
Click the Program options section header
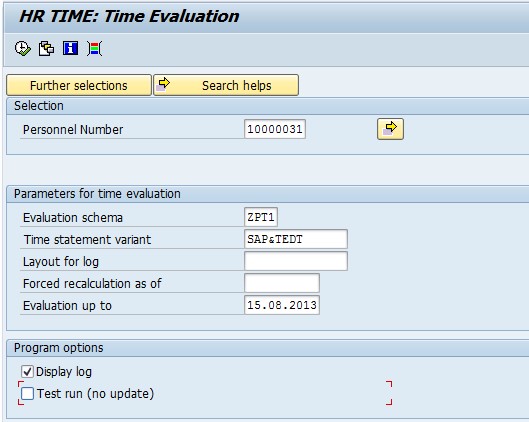coord(59,348)
